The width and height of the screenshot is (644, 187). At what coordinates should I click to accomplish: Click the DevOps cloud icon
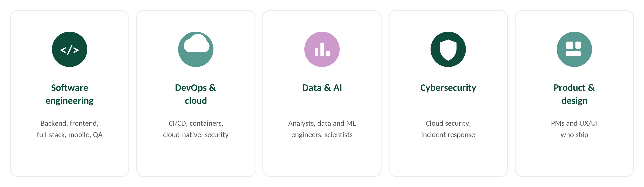[196, 49]
